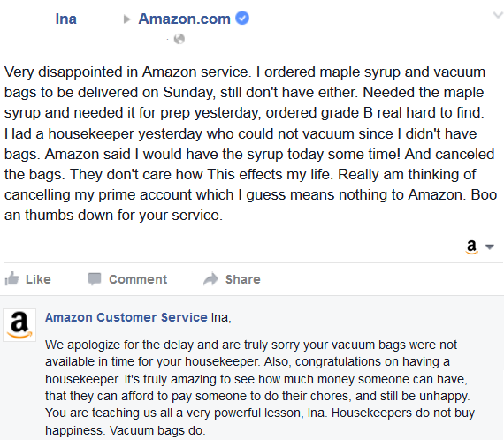Expand the dropdown arrow beside Amazon logo
The height and width of the screenshot is (440, 504).
[x=490, y=247]
